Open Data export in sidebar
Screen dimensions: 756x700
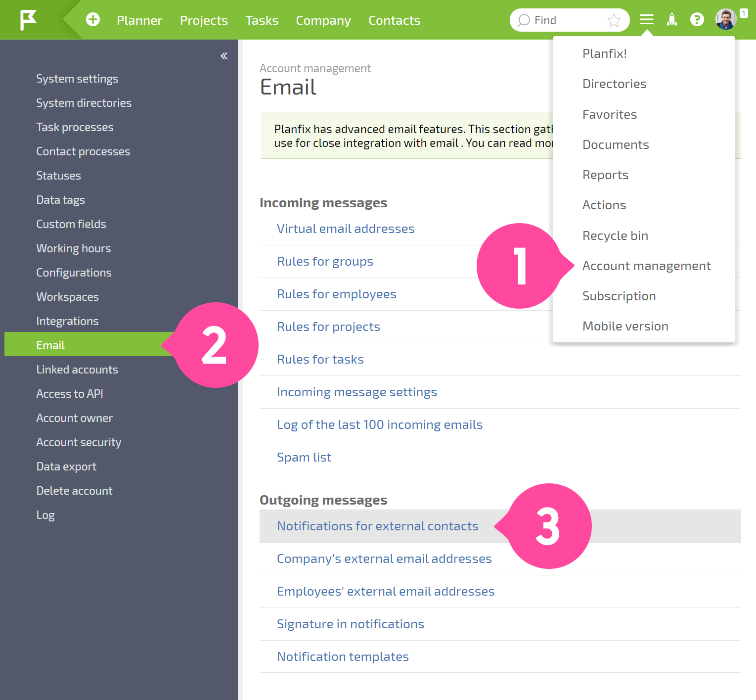coord(66,467)
